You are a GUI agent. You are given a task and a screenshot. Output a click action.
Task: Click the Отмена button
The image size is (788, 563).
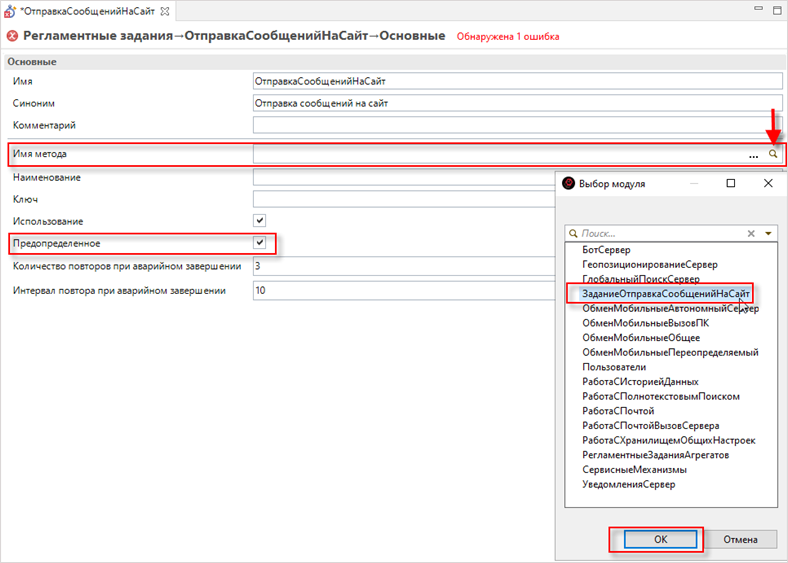click(742, 539)
